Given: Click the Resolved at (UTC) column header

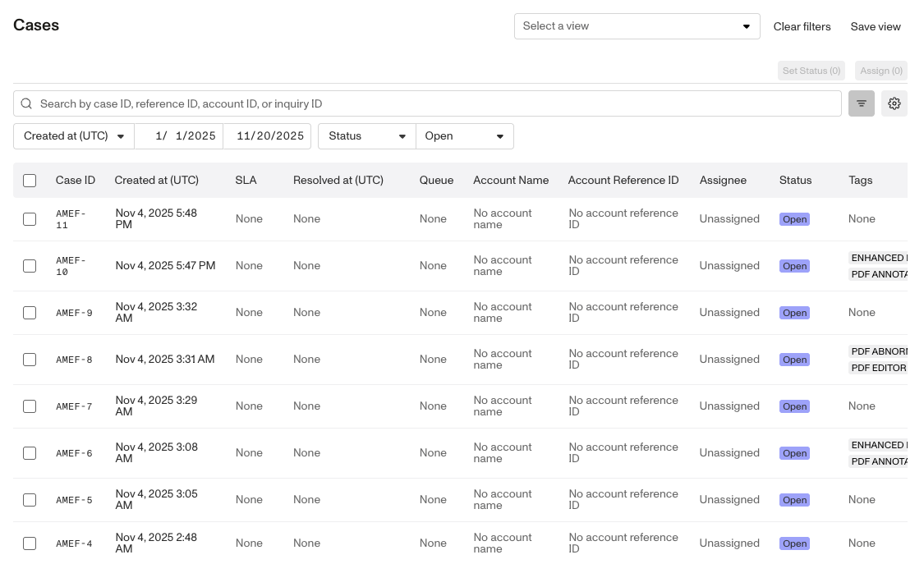Looking at the screenshot, I should pos(338,180).
